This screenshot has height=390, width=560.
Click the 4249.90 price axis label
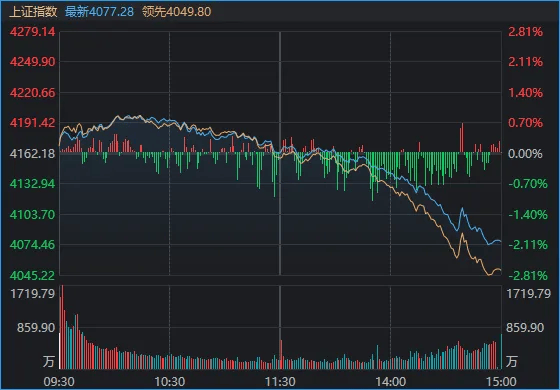pos(33,62)
